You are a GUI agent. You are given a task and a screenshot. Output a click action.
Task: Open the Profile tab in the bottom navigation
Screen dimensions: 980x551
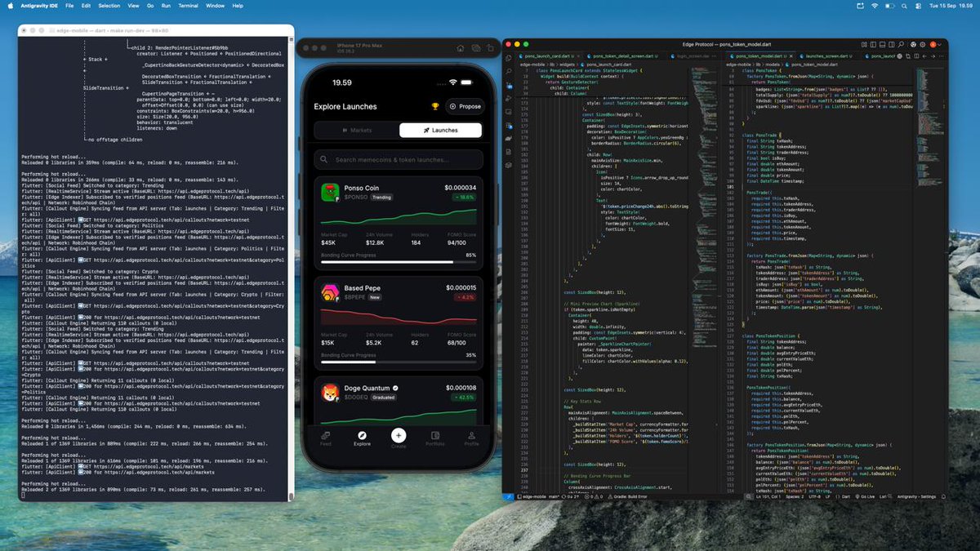click(471, 438)
